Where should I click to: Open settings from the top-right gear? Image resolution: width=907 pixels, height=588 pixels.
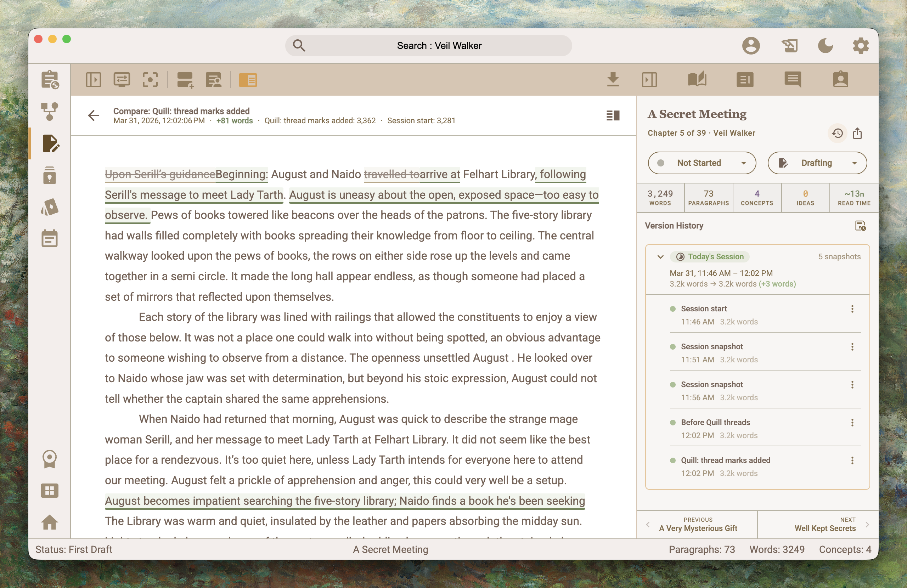click(860, 45)
